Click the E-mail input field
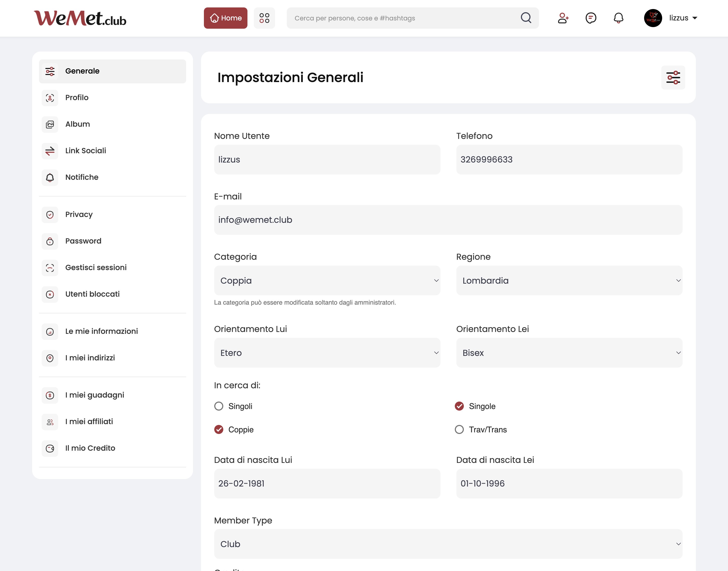728x571 pixels. click(448, 220)
